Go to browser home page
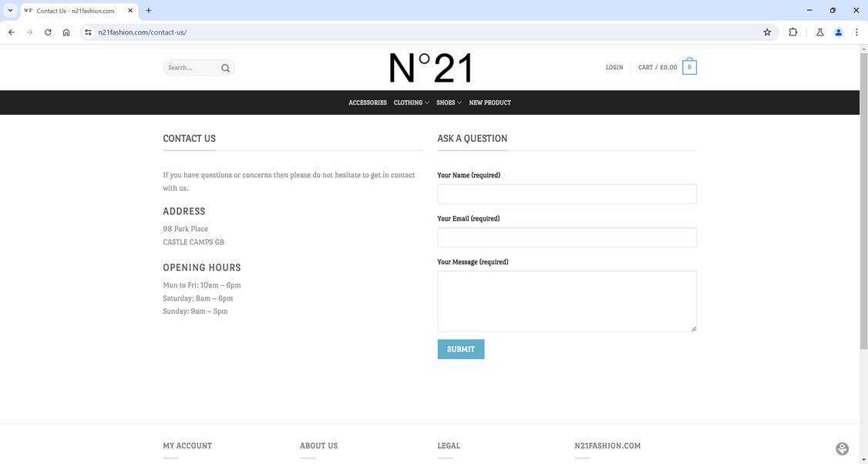Viewport: 868px width, 464px height. click(66, 32)
